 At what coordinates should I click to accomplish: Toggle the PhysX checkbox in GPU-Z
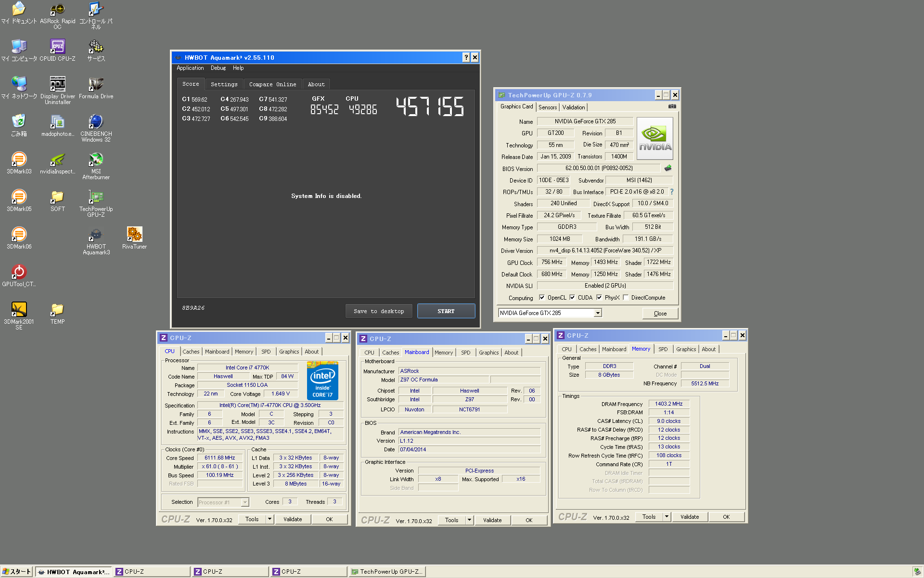[599, 298]
